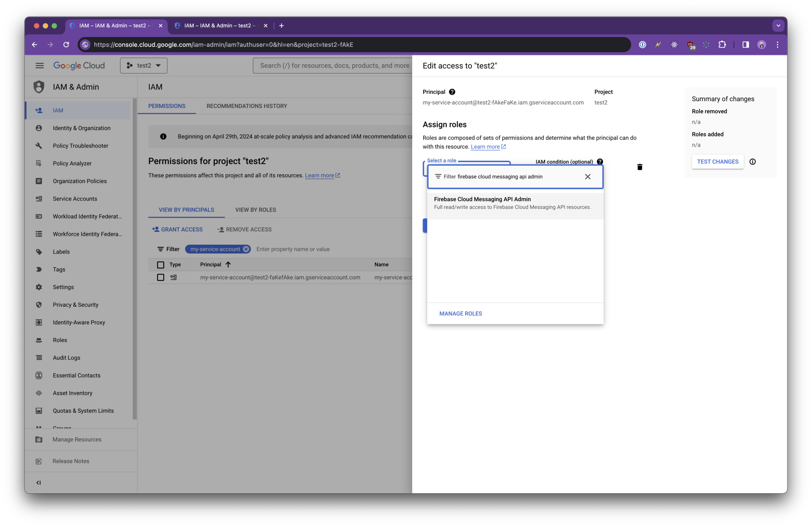Open Policy Troubleshooter in sidebar
Image resolution: width=812 pixels, height=526 pixels.
pos(80,146)
